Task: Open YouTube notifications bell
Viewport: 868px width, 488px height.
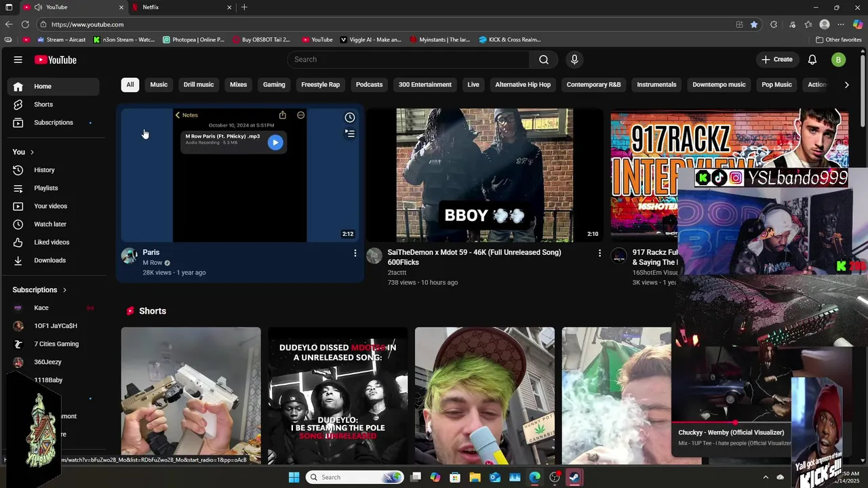Action: pos(812,60)
